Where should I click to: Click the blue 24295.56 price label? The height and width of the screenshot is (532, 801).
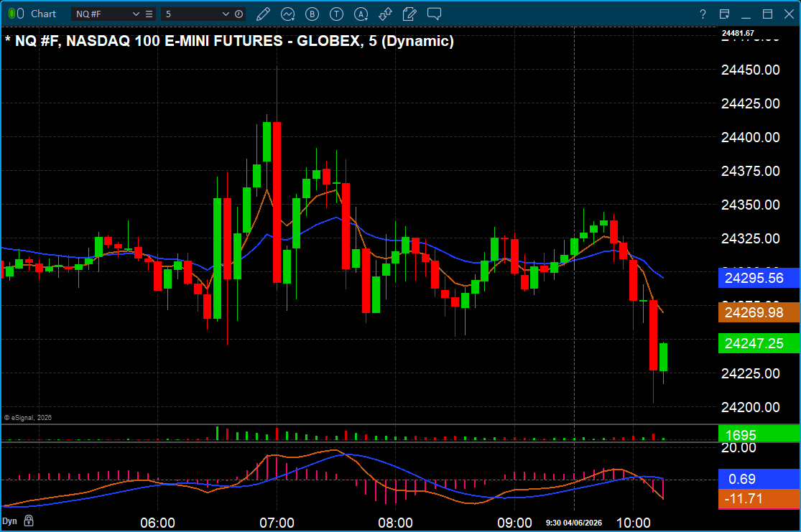click(759, 279)
